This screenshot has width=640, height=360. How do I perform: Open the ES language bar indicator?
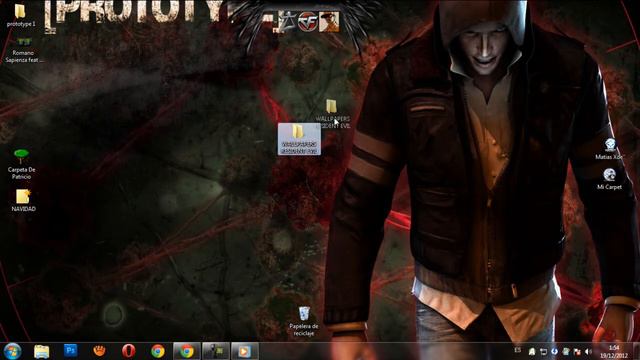[518, 350]
